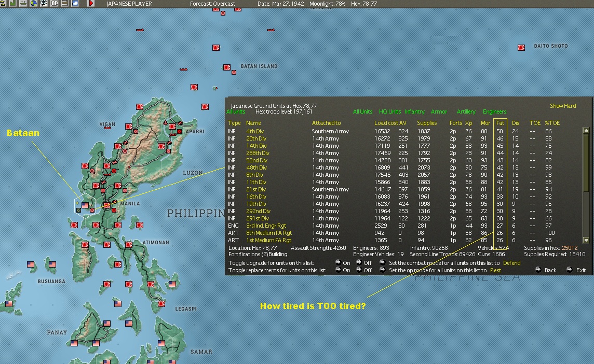Change op mode from Rest

(495, 270)
